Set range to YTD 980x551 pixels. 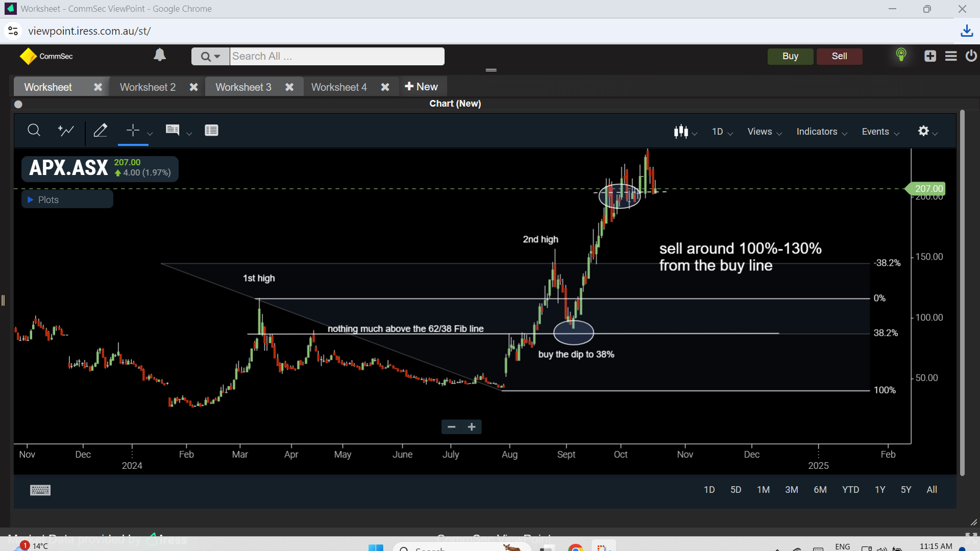[850, 490]
